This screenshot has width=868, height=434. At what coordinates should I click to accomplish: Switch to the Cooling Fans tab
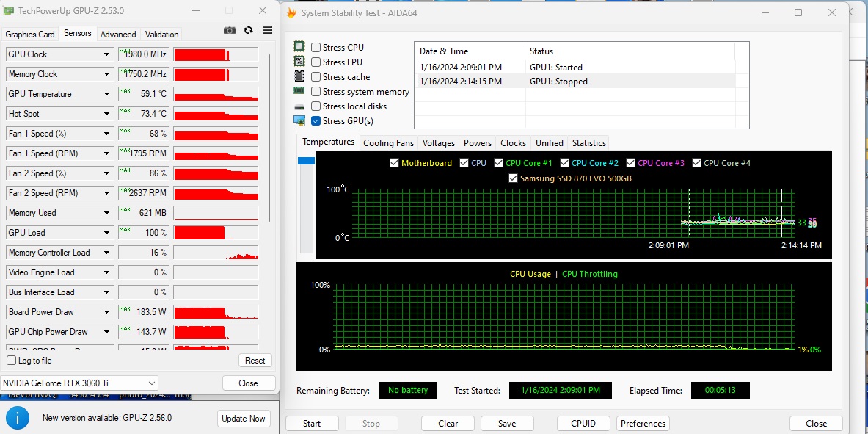388,143
